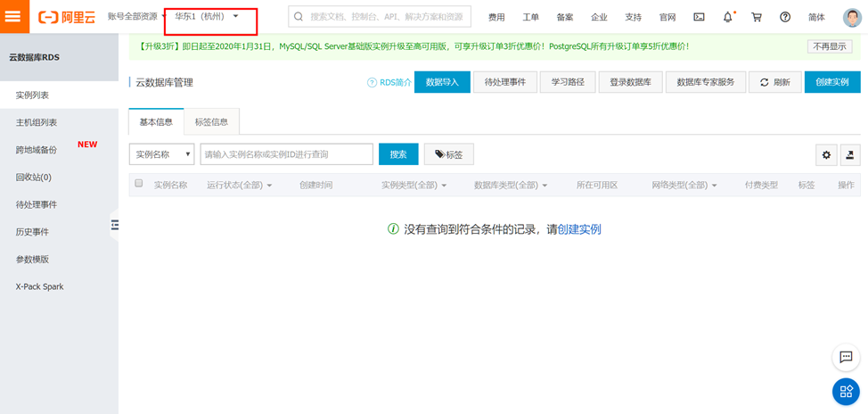Click the 创建实例 link in empty message
The width and height of the screenshot is (868, 414).
tap(579, 229)
